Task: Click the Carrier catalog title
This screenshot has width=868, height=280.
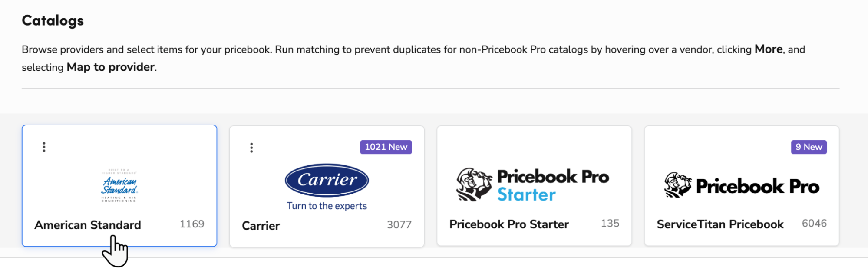Action: pyautogui.click(x=261, y=225)
